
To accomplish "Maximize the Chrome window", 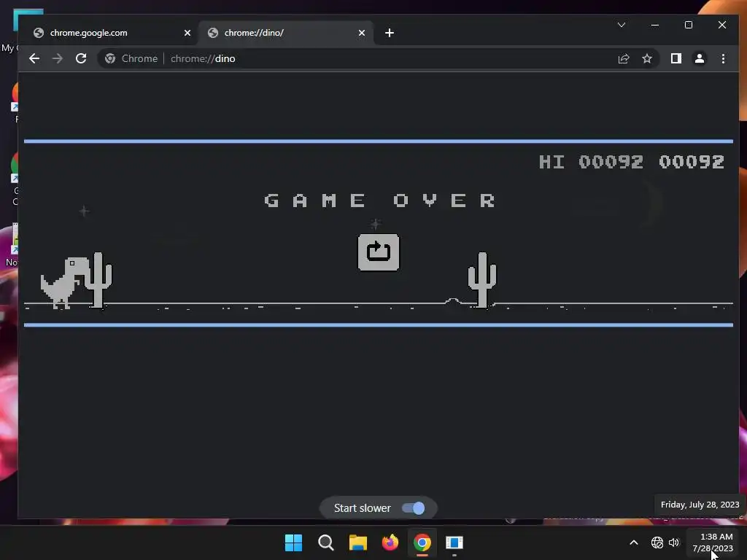I will pyautogui.click(x=689, y=25).
